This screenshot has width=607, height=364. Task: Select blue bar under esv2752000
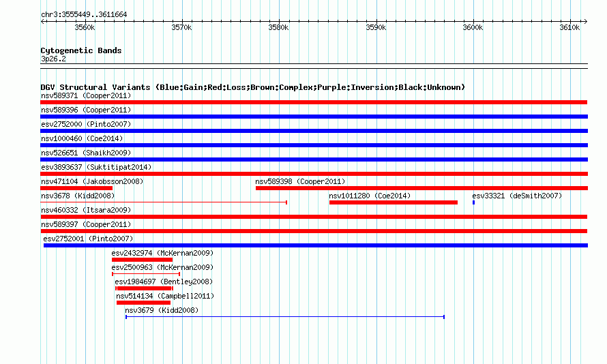pos(314,131)
